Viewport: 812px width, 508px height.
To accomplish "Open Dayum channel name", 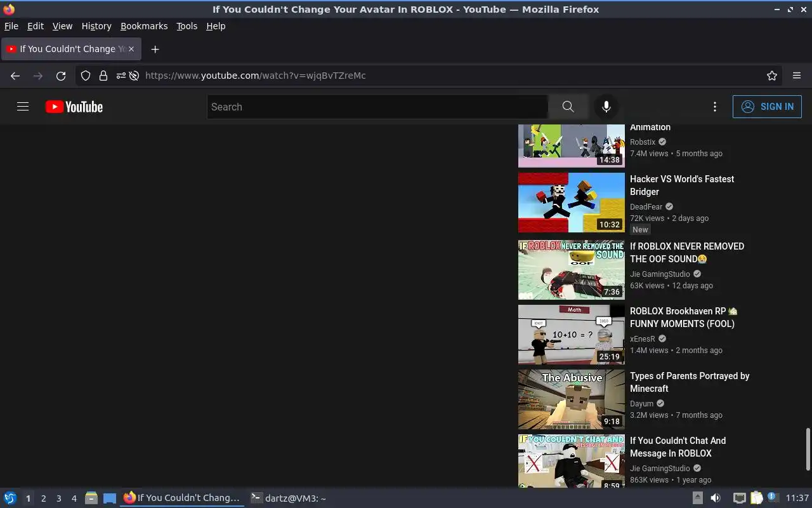I will pos(641,403).
